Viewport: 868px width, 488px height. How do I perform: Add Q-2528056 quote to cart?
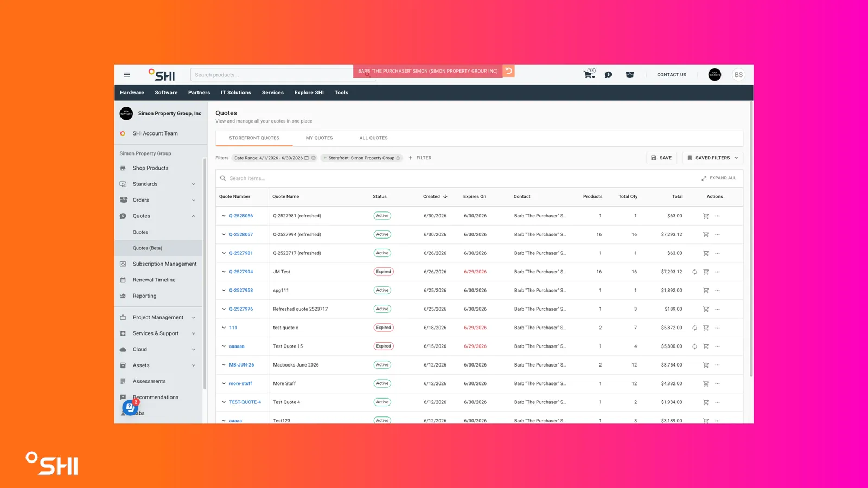706,216
